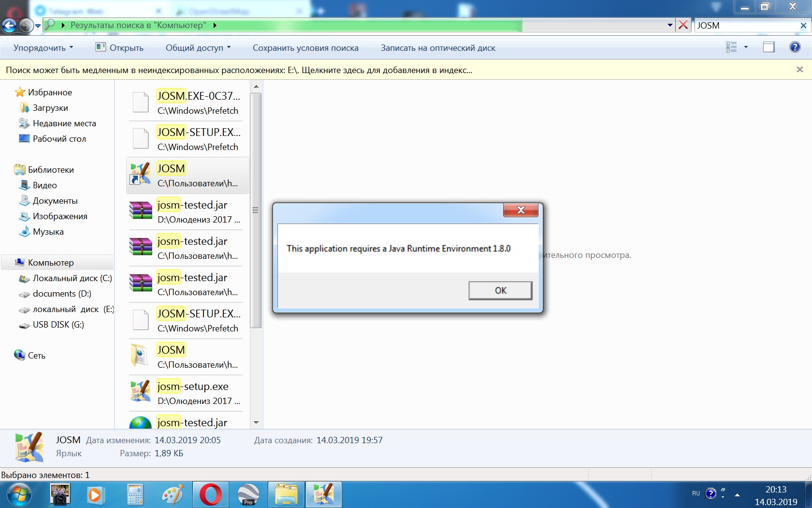Screen dimensions: 812x508
Task: Open the address bar history dropdown
Action: (x=670, y=25)
